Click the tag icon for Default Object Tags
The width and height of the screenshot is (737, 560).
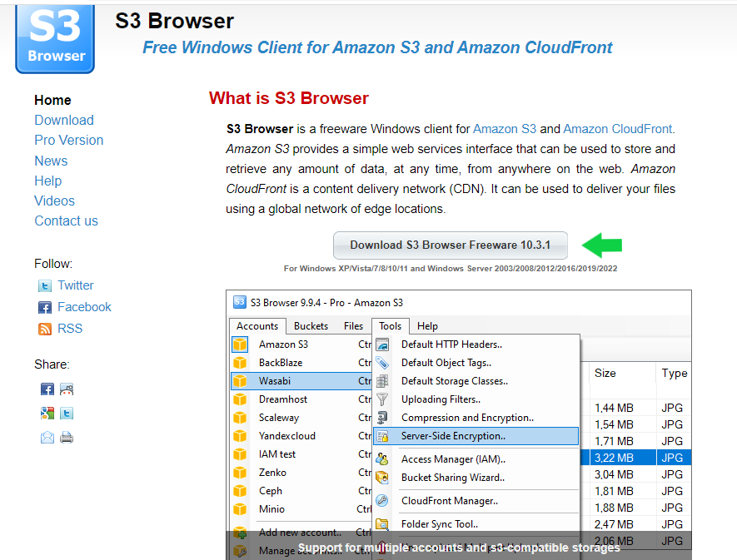382,363
